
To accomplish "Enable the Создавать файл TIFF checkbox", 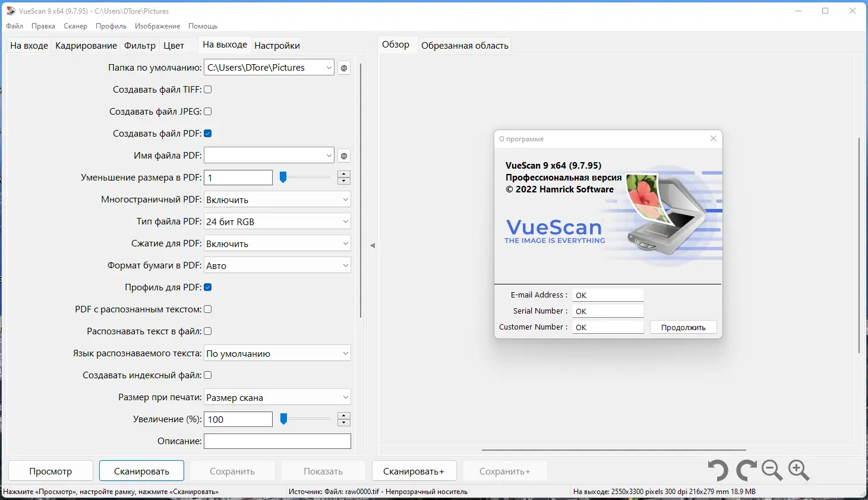I will pos(207,89).
